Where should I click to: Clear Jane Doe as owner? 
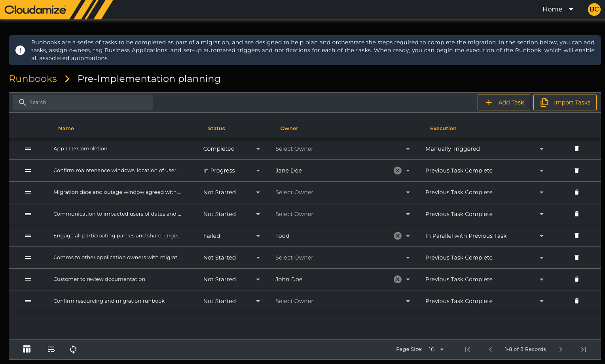click(398, 171)
